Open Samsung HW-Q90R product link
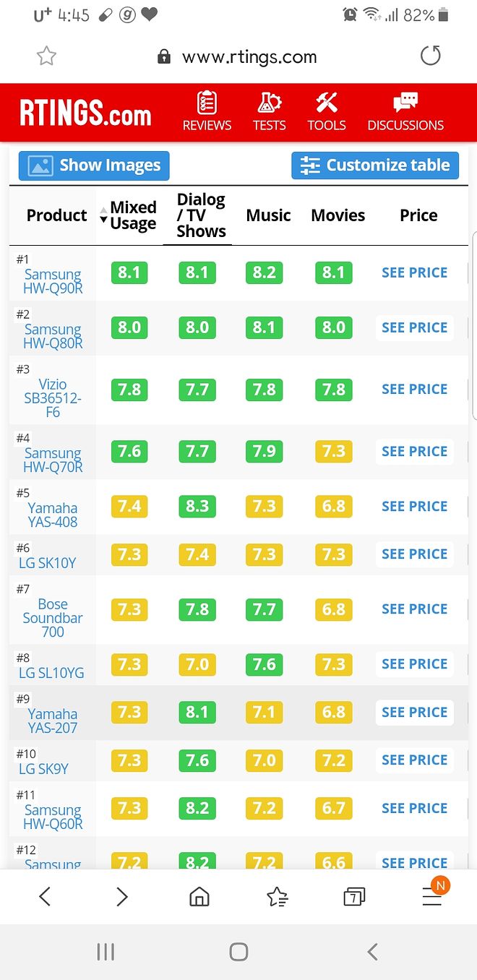This screenshot has height=980, width=477. point(53,282)
